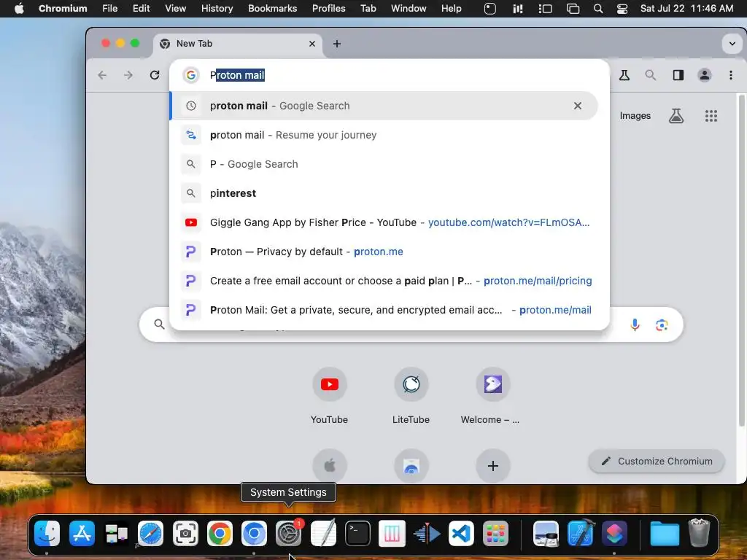Screen dimensions: 747x560
Task: Click Customize Chromium button
Action: [657, 461]
